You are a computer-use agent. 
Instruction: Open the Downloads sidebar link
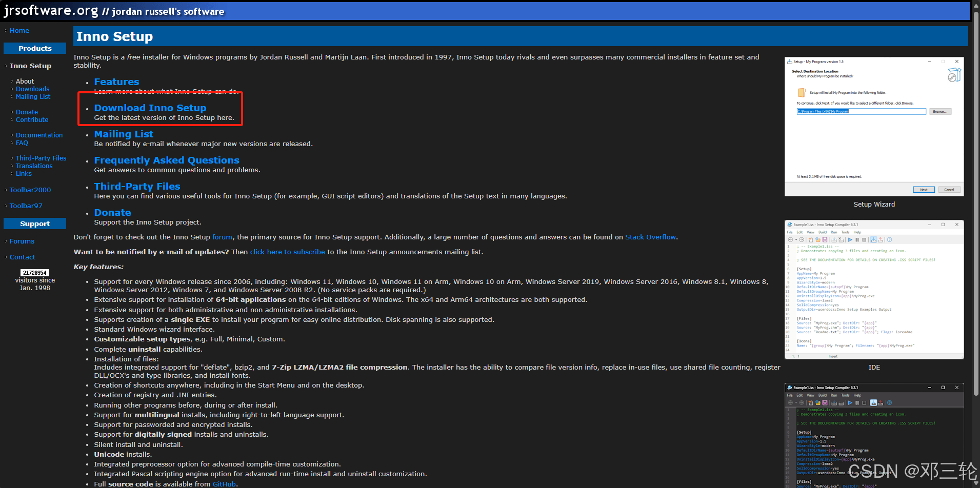[x=32, y=89]
